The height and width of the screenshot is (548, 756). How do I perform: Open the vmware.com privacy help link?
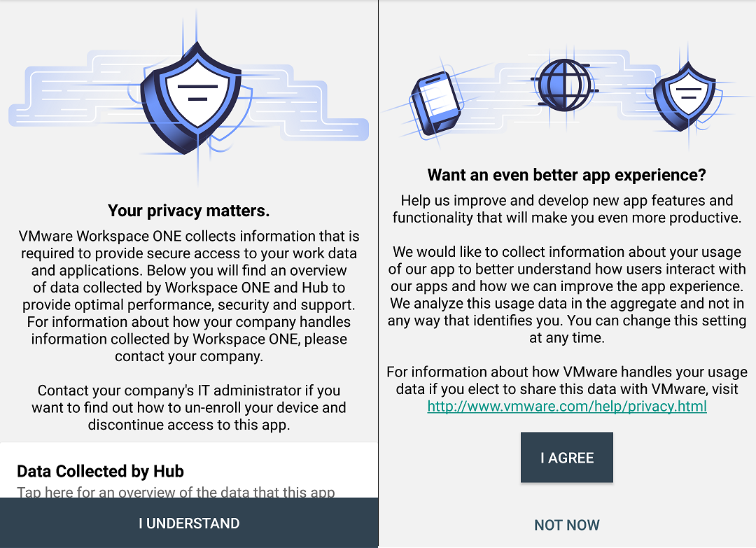pos(567,406)
